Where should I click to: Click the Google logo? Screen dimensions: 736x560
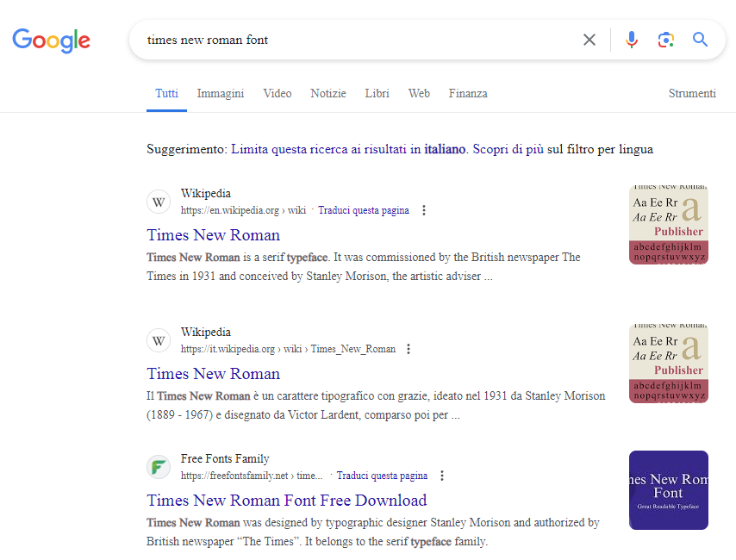[x=51, y=40]
